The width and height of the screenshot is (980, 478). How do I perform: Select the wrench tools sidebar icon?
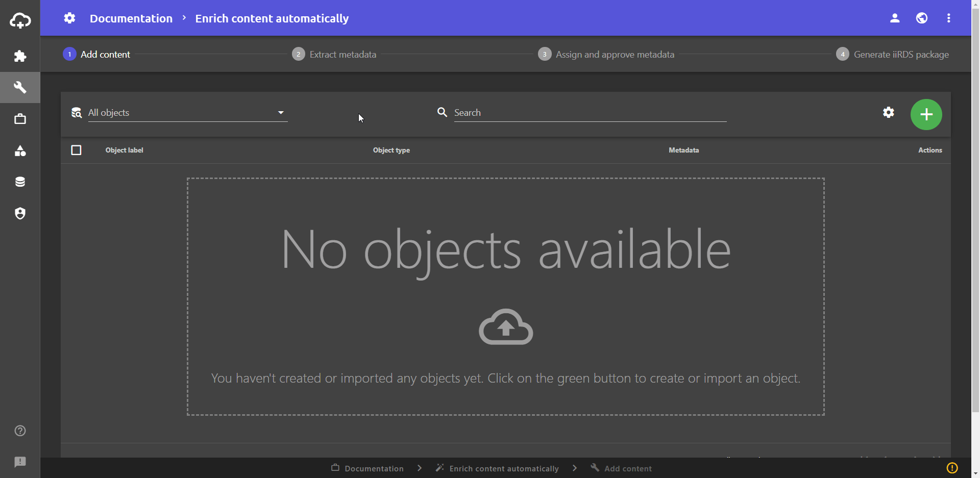pyautogui.click(x=20, y=87)
